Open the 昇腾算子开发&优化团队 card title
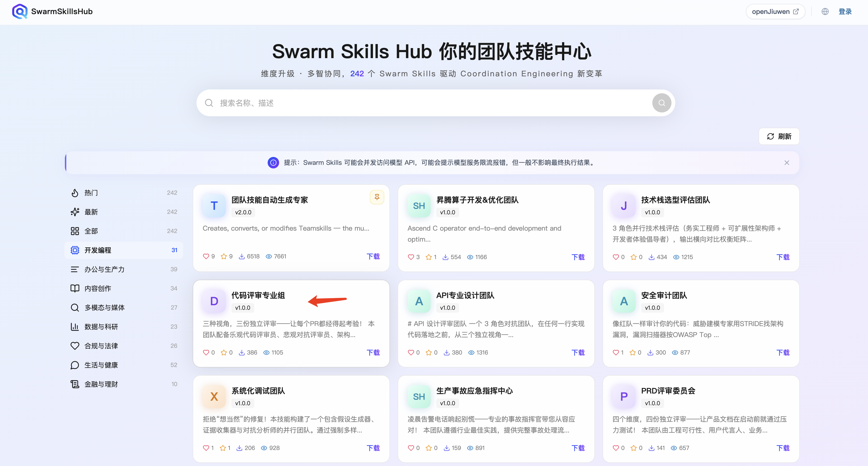 click(x=477, y=200)
